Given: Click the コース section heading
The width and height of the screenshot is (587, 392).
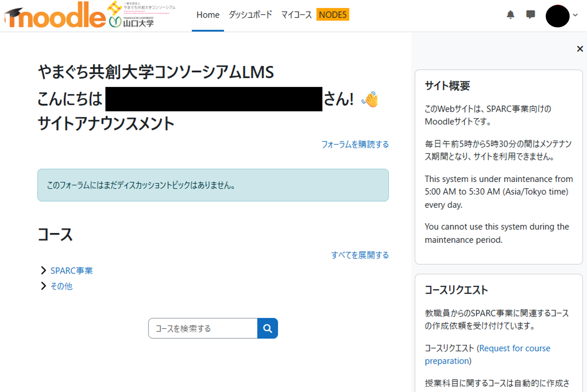Looking at the screenshot, I should 55,234.
